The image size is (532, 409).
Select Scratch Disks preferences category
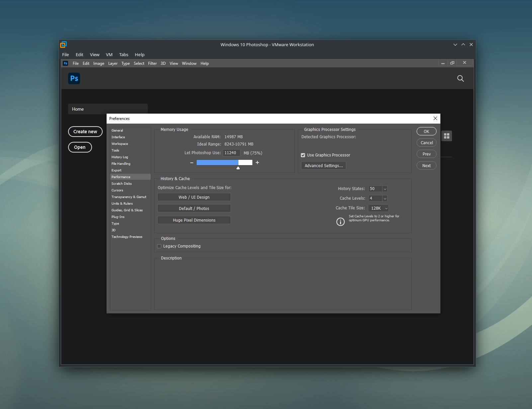(122, 184)
